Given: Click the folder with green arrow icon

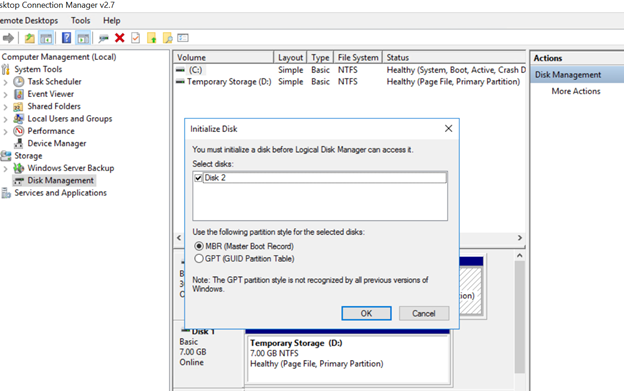Looking at the screenshot, I should coord(152,38).
